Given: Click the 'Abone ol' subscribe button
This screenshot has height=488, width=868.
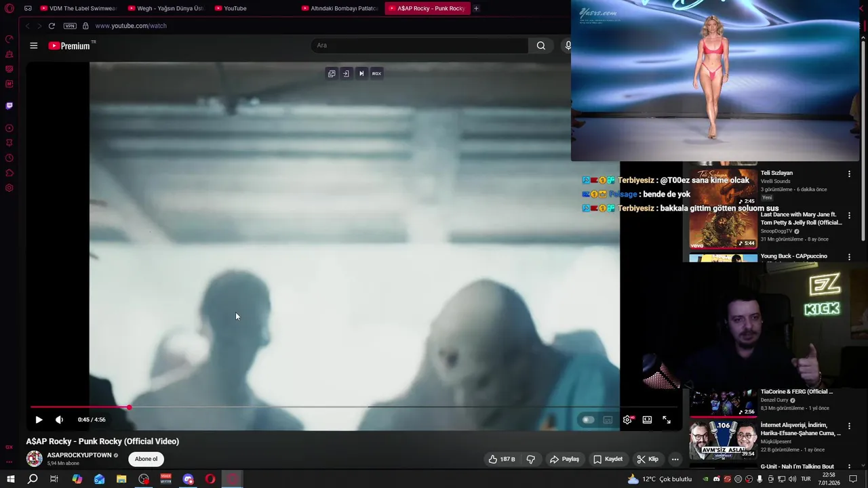Looking at the screenshot, I should (x=146, y=459).
